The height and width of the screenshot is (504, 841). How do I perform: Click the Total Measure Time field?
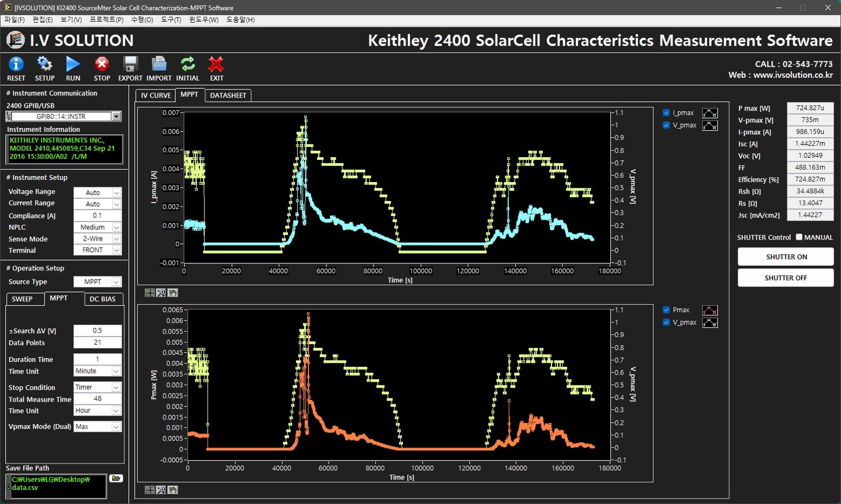click(98, 399)
